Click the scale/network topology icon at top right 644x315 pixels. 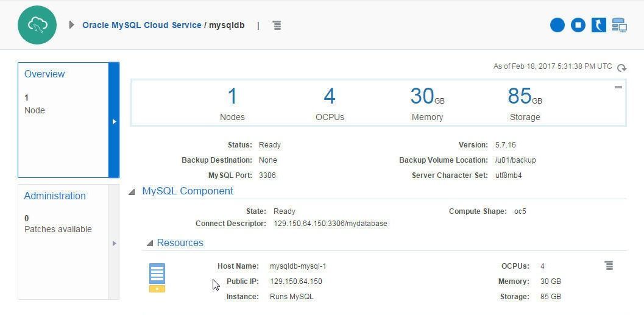tap(620, 25)
